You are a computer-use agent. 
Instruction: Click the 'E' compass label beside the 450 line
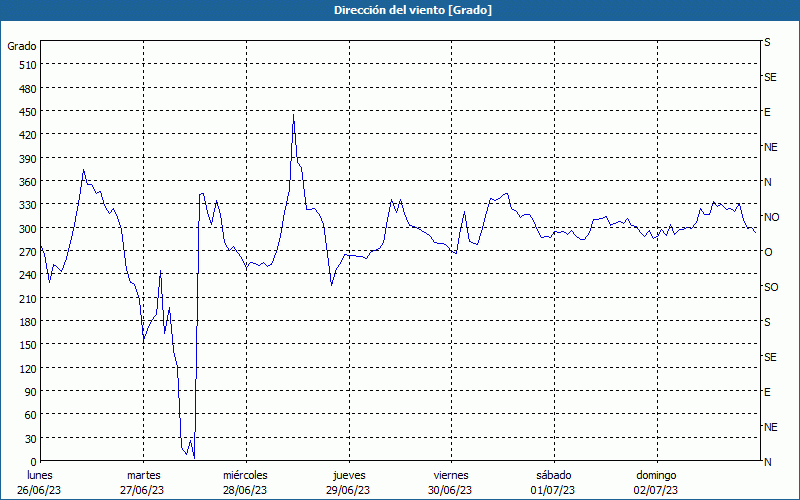tap(767, 112)
